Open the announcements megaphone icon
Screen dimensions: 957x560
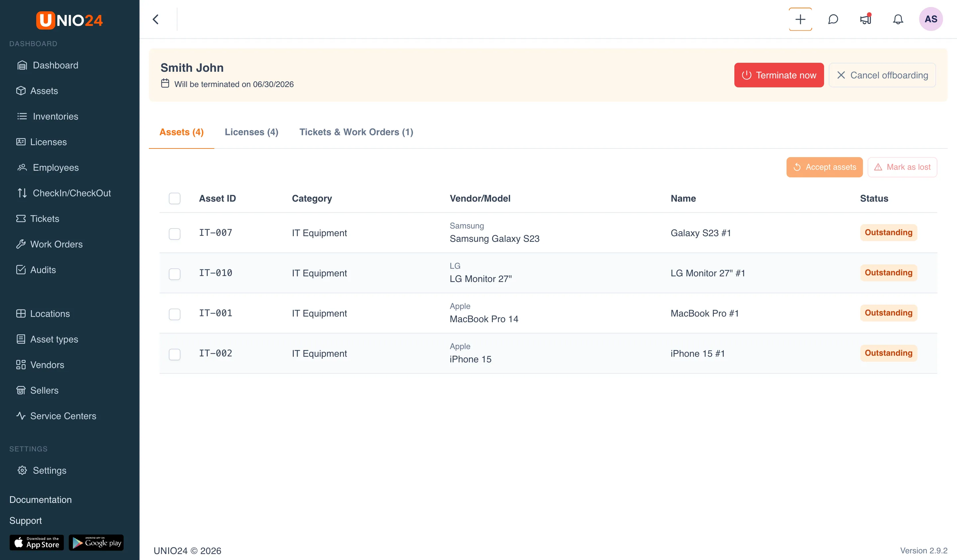coord(866,19)
